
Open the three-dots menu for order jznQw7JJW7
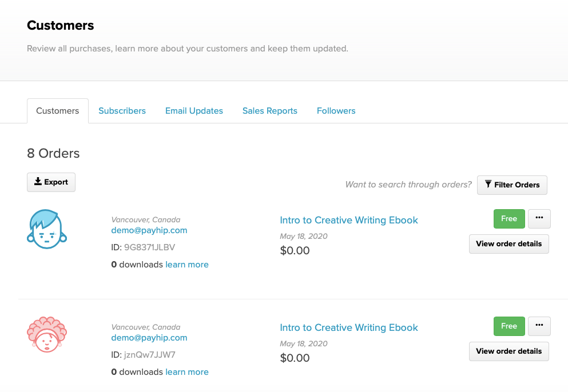click(539, 326)
